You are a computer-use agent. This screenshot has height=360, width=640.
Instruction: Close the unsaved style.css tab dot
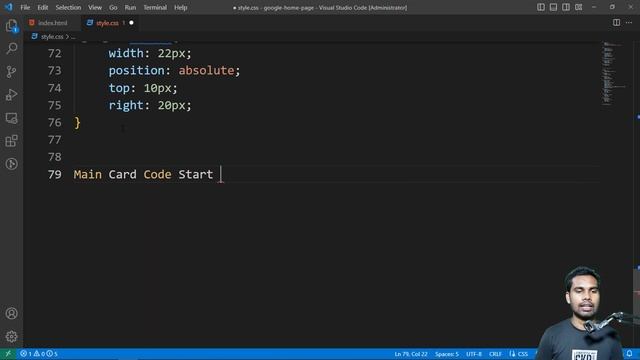131,23
